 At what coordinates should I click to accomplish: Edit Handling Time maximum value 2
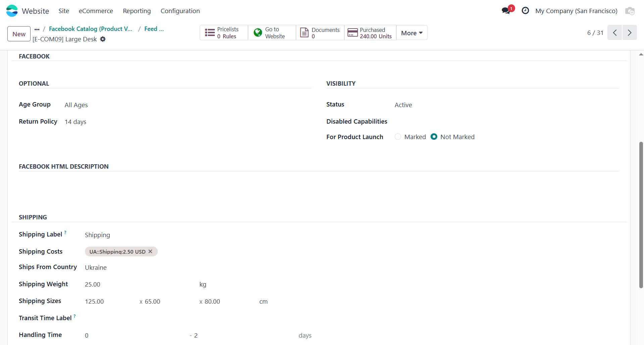coord(243,335)
